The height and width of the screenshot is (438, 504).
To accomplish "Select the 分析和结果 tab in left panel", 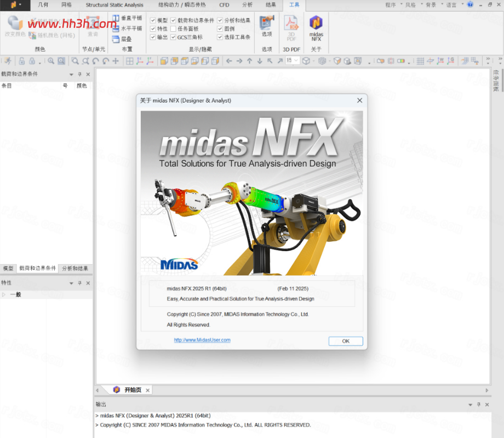I will tap(75, 268).
